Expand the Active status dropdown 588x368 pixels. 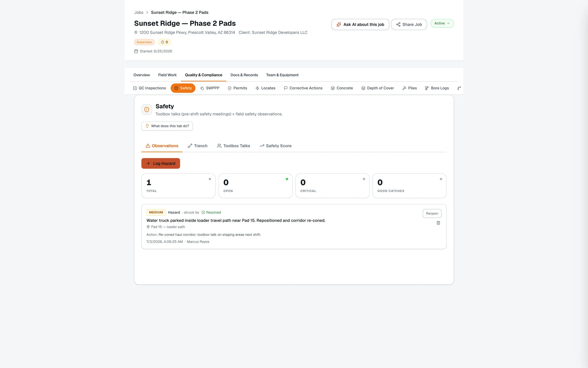point(442,23)
